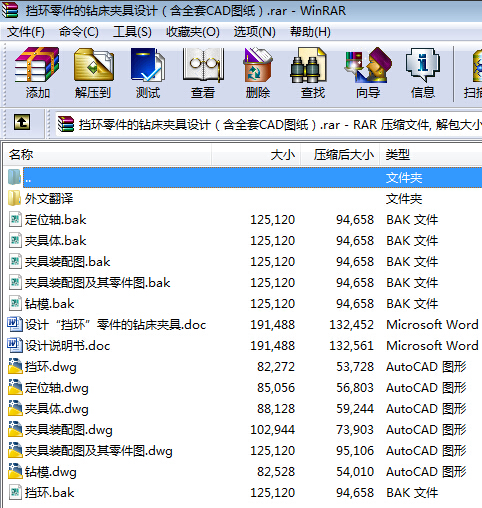482x508 pixels.
Task: Click the Word icon of 设计说明书.doc
Action: click(15, 345)
